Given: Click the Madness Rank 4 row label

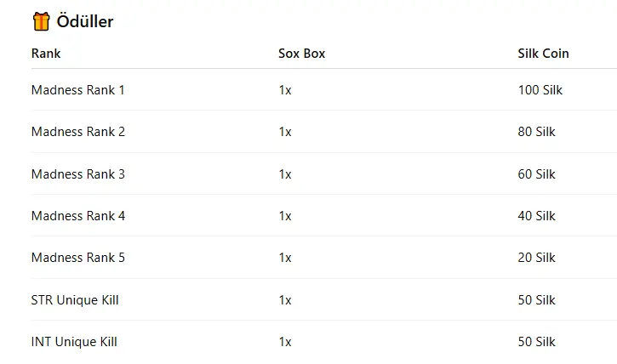Looking at the screenshot, I should (78, 216).
